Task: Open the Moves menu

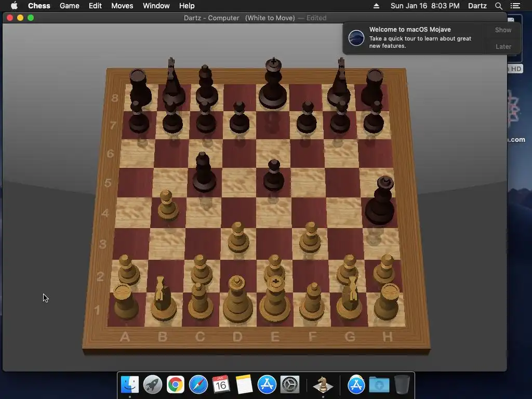Action: [x=122, y=6]
